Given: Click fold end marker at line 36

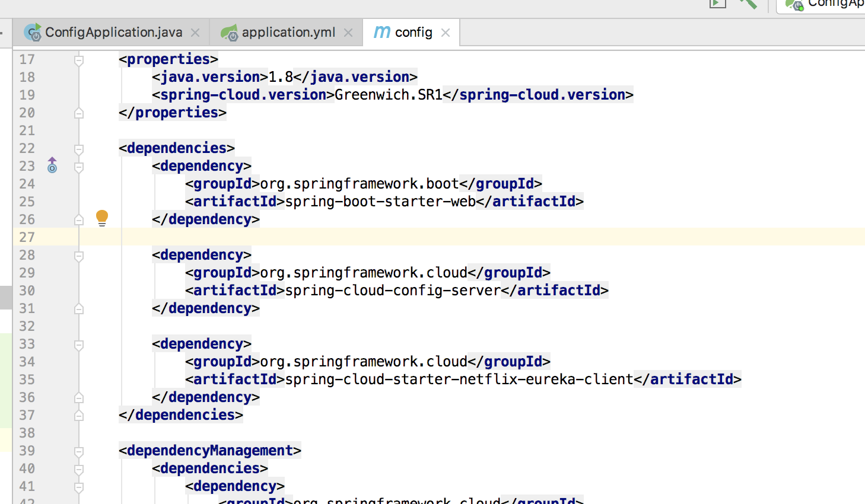Looking at the screenshot, I should point(79,398).
